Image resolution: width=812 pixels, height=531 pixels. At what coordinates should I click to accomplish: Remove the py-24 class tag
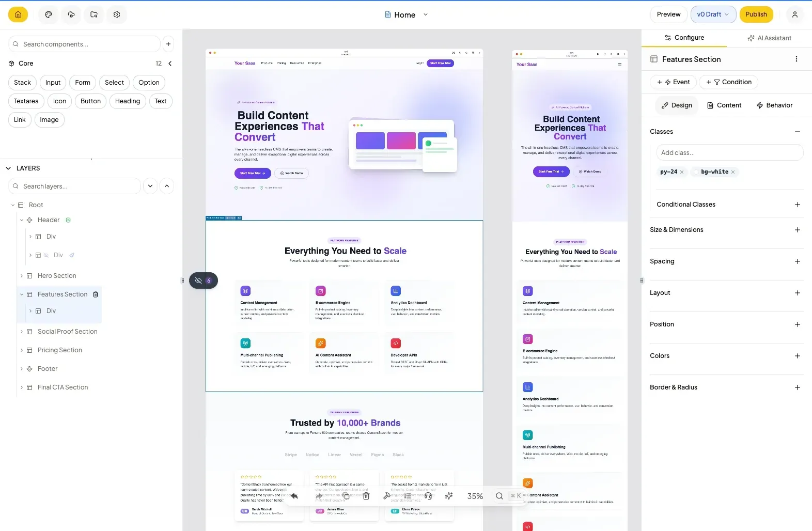(682, 172)
